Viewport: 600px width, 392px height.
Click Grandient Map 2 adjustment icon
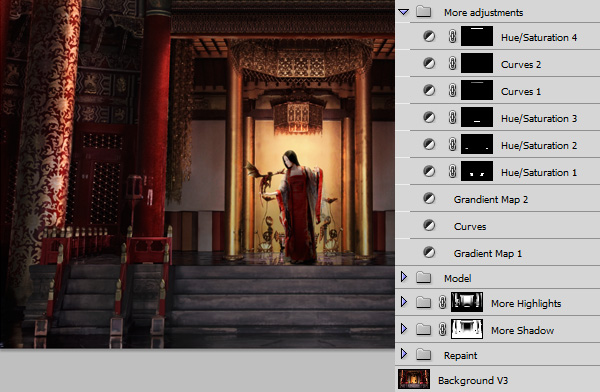pos(429,198)
